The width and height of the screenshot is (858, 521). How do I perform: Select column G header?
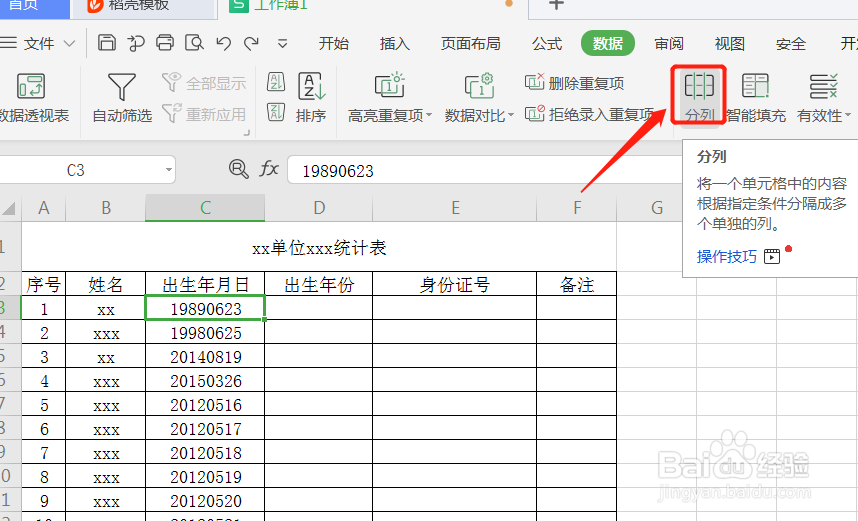657,208
